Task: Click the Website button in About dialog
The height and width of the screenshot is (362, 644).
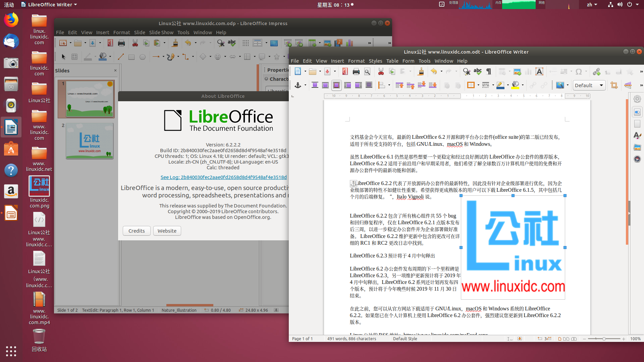Action: [x=167, y=231]
